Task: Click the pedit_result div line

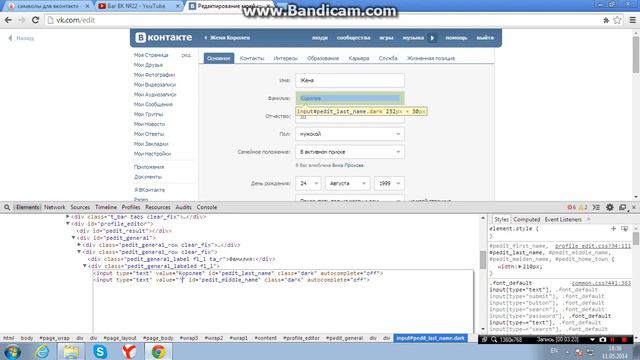Action: (x=124, y=231)
